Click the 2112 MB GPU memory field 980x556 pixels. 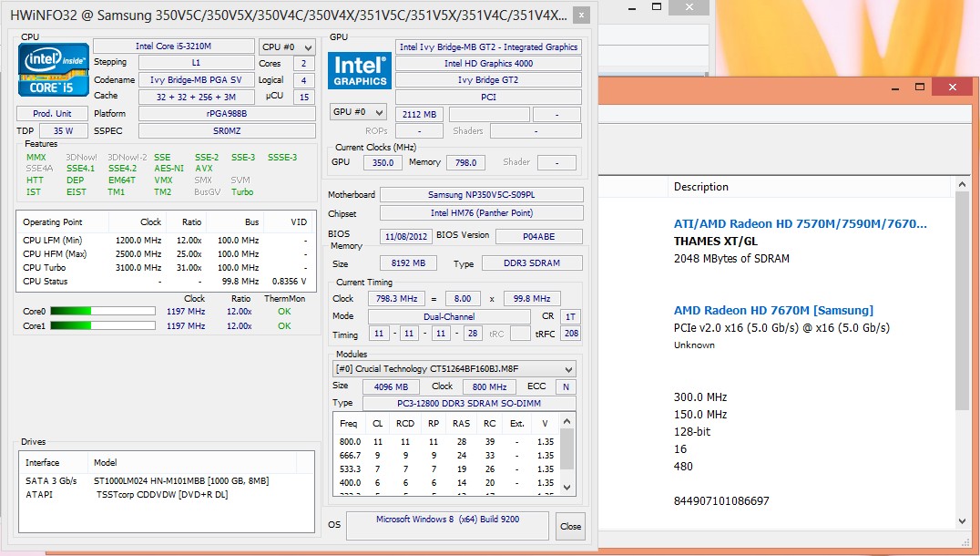(x=419, y=115)
